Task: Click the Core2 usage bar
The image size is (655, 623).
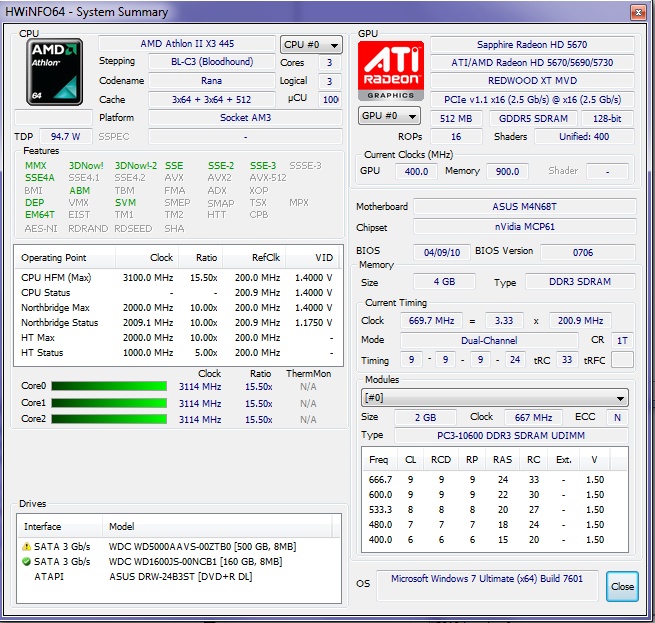Action: 109,419
